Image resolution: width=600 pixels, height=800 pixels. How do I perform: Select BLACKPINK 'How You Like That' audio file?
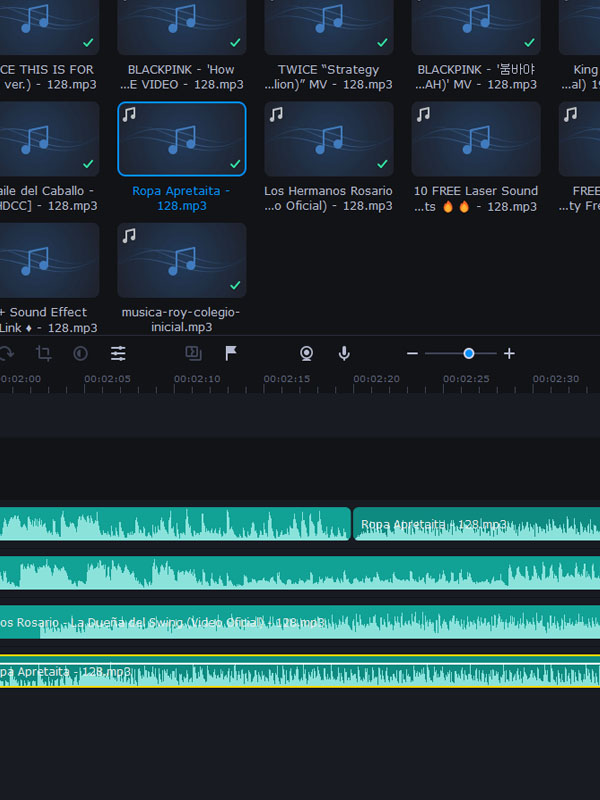[181, 26]
